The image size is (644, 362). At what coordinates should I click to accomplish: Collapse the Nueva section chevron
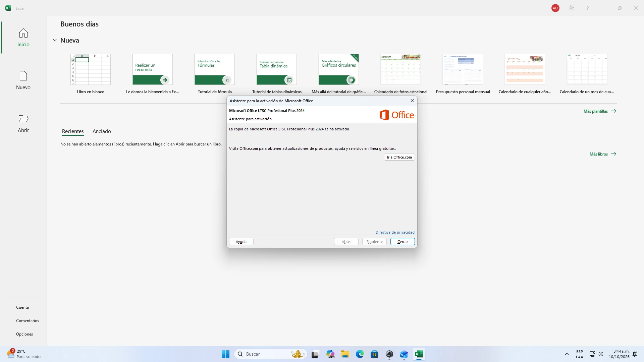point(55,40)
